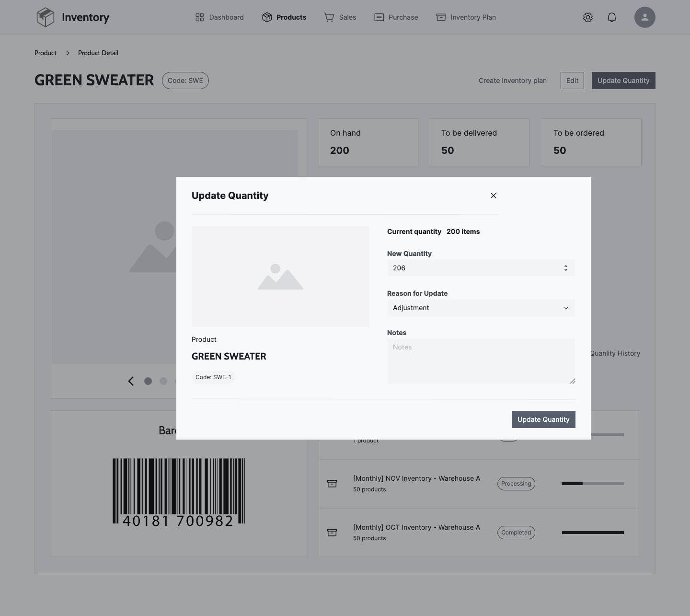Viewport: 690px width, 616px height.
Task: Click the Completed status badge
Action: [516, 533]
